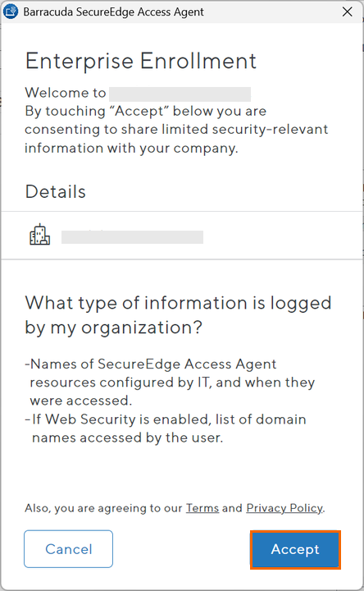
Task: Click empty title bar area left of close button
Action: tap(271, 11)
